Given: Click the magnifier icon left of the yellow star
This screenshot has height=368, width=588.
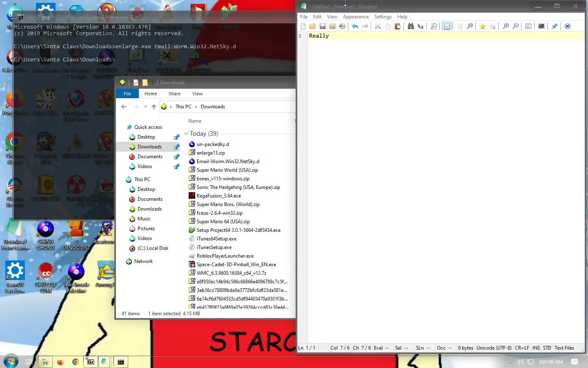Looking at the screenshot, I should click(x=470, y=26).
